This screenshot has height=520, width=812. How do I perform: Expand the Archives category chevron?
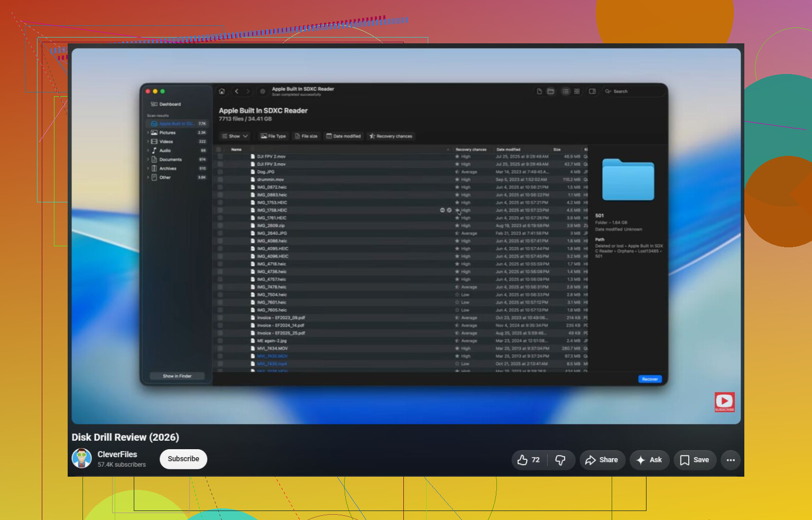[x=148, y=169]
